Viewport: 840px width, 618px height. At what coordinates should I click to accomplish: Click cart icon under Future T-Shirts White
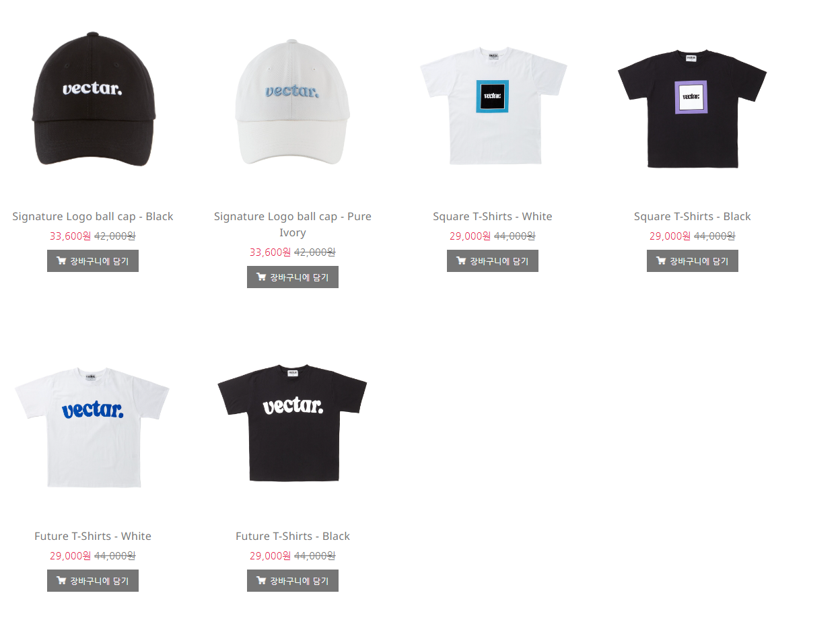[61, 581]
